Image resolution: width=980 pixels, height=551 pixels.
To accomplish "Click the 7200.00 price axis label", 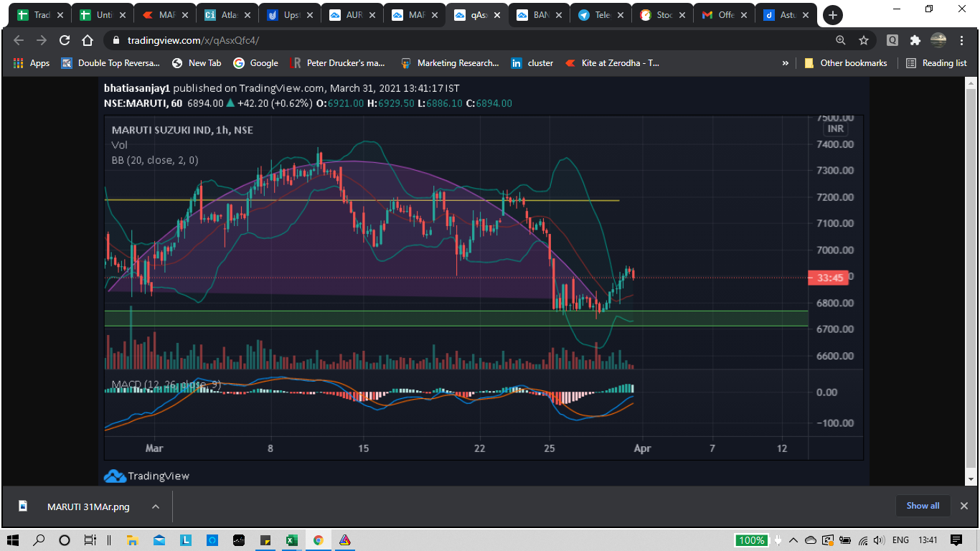I will 835,197.
